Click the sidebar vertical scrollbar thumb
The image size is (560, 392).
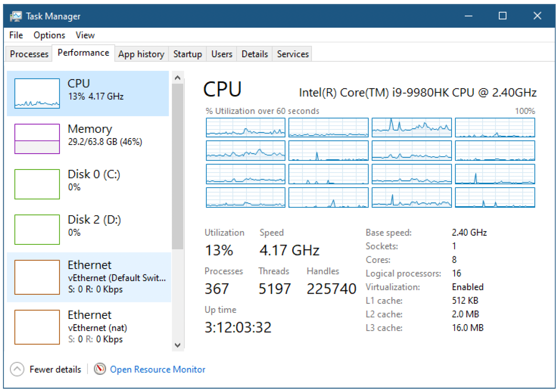pyautogui.click(x=178, y=166)
